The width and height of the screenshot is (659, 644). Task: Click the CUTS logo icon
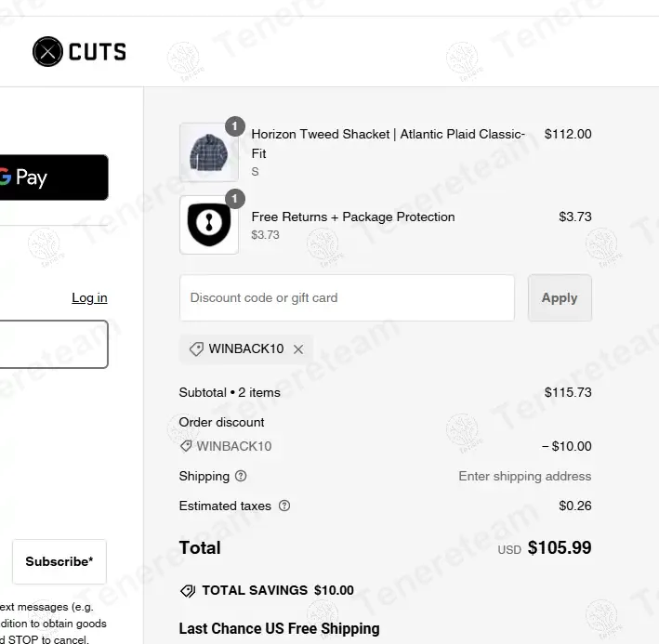point(47,52)
